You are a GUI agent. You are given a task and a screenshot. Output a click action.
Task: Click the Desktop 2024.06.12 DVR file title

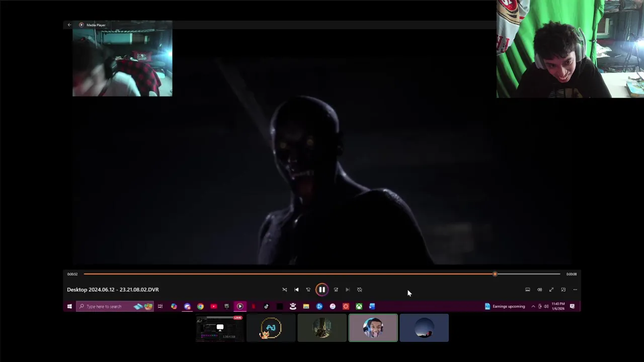point(113,290)
